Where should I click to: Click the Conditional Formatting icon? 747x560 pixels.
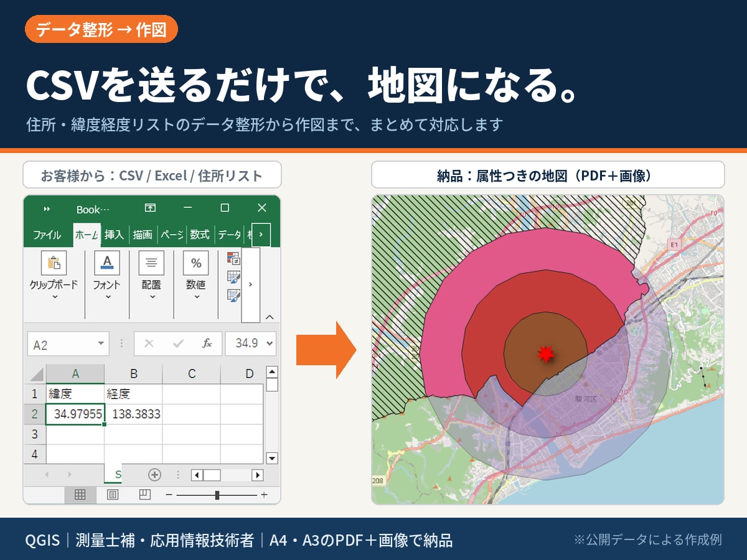234,258
